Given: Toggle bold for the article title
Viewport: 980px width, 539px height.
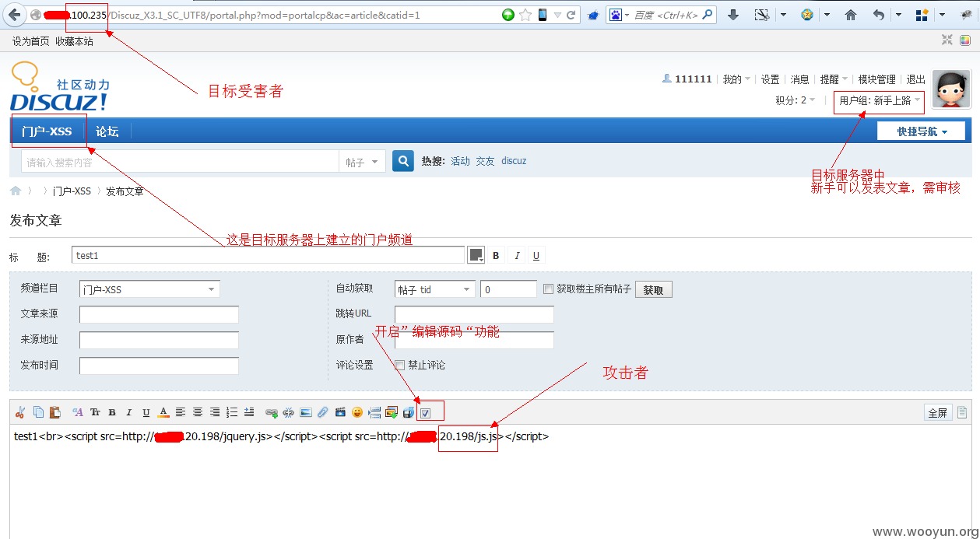Looking at the screenshot, I should [496, 256].
